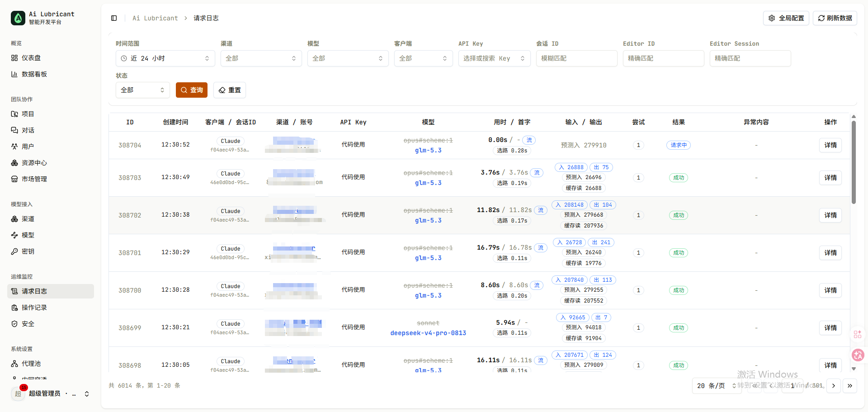868x412 pixels.
Task: Click the 密钥 key icon
Action: (14, 251)
